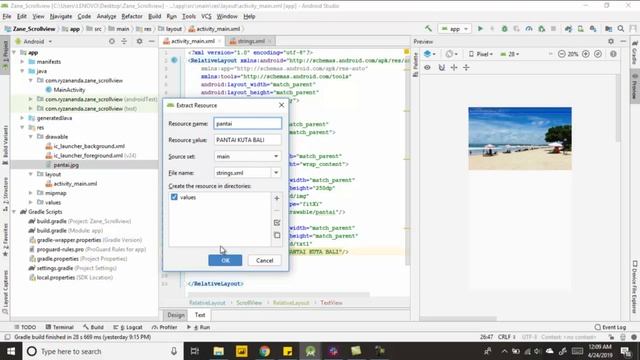Open the API 28 version dropdown
The height and width of the screenshot is (360, 640).
[509, 54]
